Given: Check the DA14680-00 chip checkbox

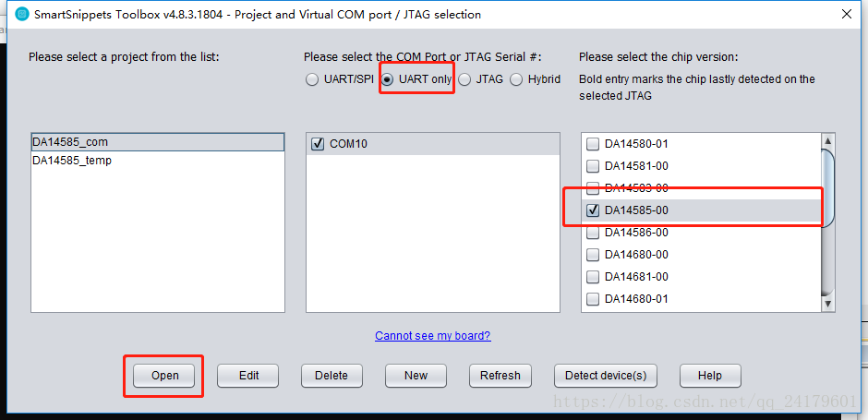Looking at the screenshot, I should [x=592, y=255].
